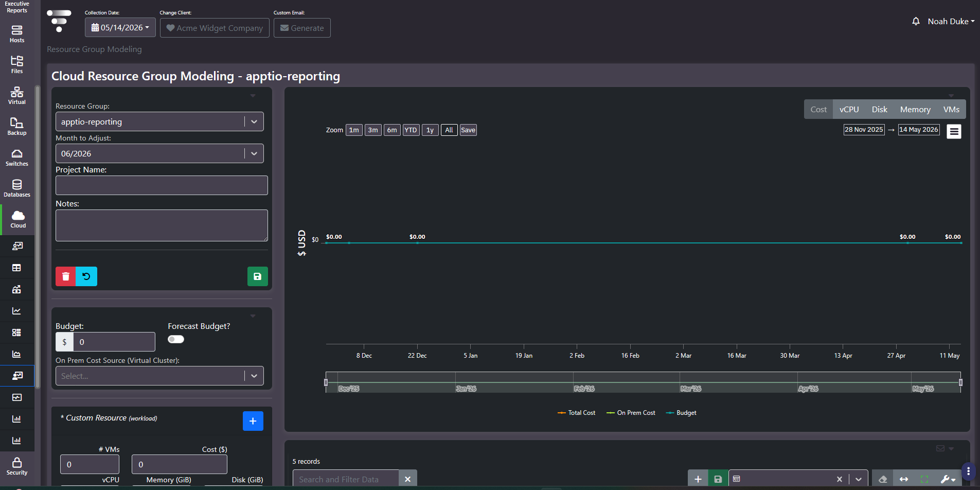The width and height of the screenshot is (980, 490).
Task: Toggle the Forecast Budget switch
Action: pyautogui.click(x=176, y=339)
